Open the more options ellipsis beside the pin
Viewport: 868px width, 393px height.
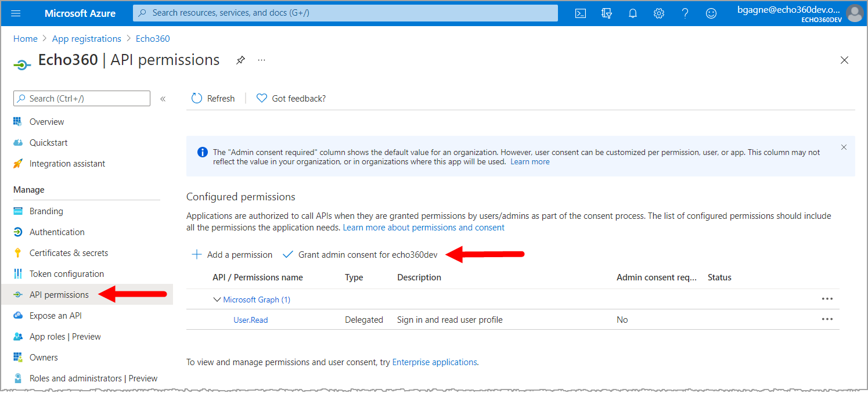pyautogui.click(x=262, y=60)
